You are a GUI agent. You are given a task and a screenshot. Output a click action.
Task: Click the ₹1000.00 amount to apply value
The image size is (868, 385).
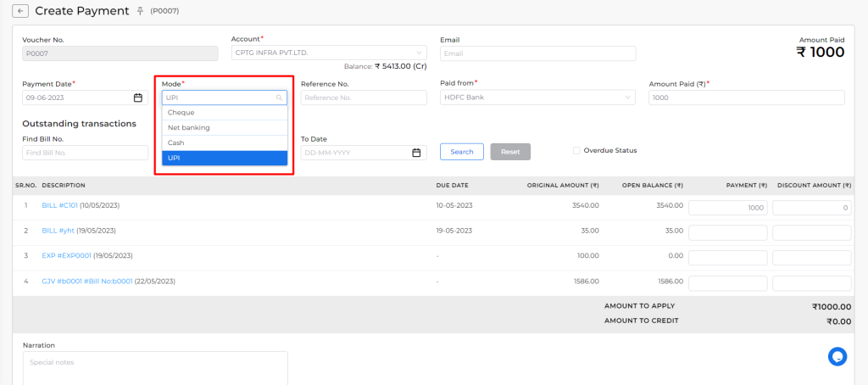pos(832,306)
